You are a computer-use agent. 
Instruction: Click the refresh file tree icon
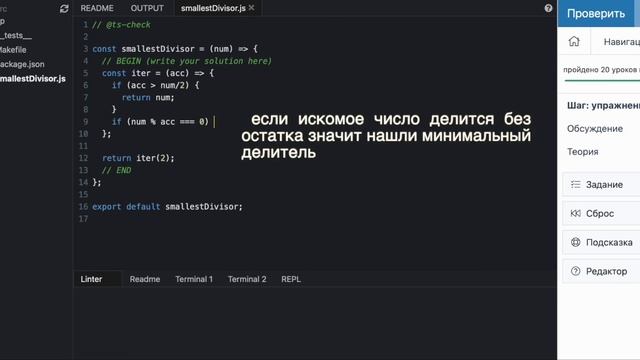point(64,9)
